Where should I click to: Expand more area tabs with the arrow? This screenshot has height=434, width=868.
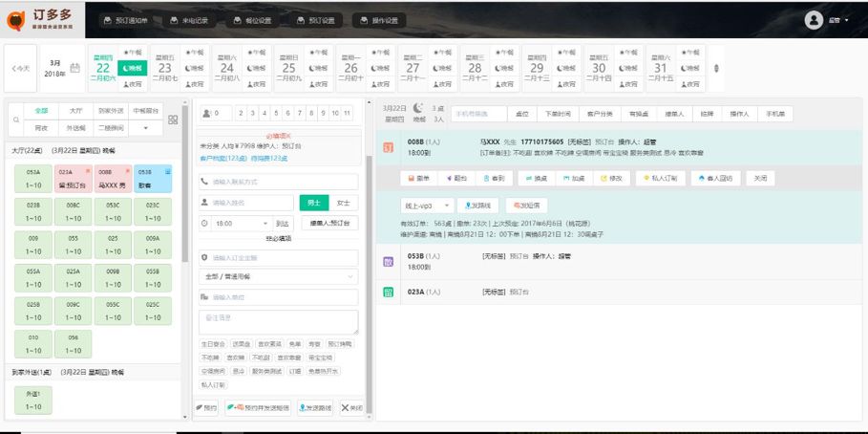[x=146, y=127]
